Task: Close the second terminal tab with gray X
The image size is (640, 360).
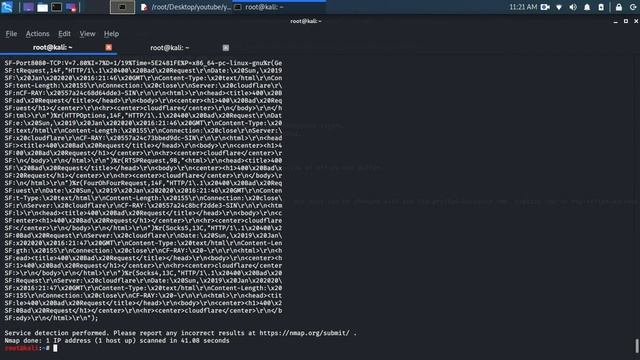Action: pos(226,48)
